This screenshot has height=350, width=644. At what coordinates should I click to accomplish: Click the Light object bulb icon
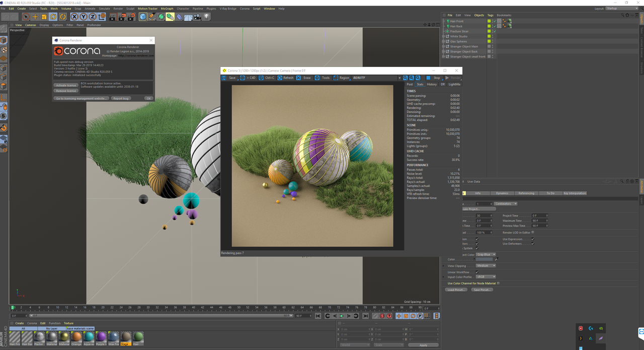[206, 17]
